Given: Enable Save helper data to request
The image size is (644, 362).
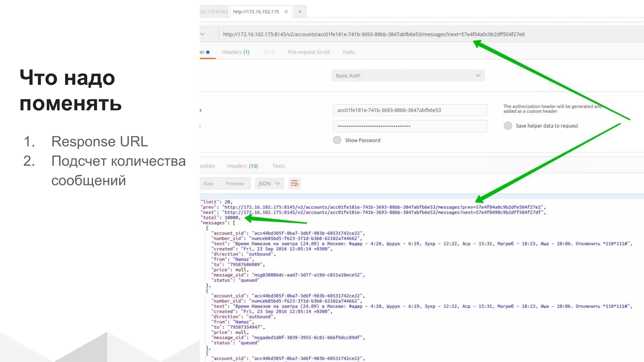Looking at the screenshot, I should tap(508, 126).
